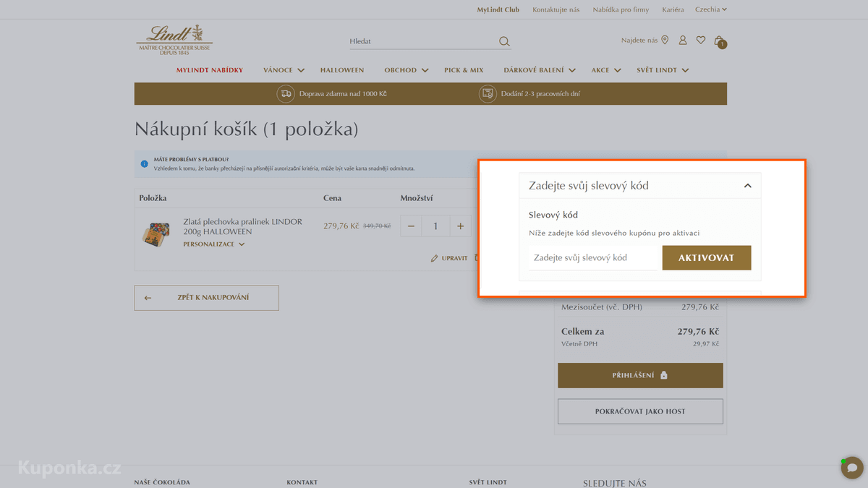Click the Mezisoučet (vč. DPH) label
The height and width of the screenshot is (488, 868).
tap(602, 307)
